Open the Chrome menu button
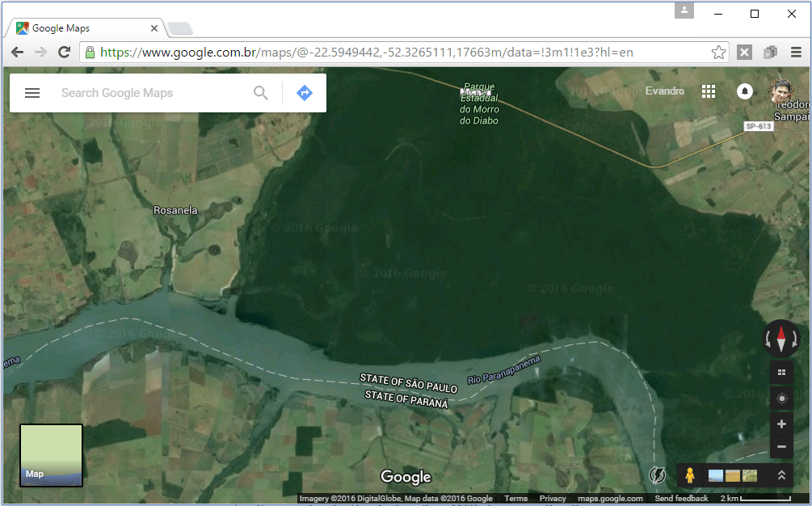 click(x=796, y=53)
